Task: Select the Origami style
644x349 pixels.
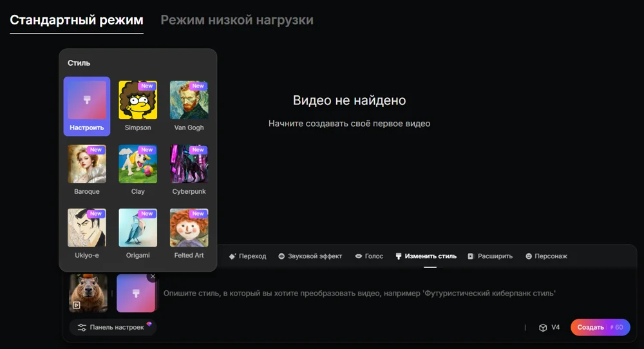Action: [x=138, y=228]
